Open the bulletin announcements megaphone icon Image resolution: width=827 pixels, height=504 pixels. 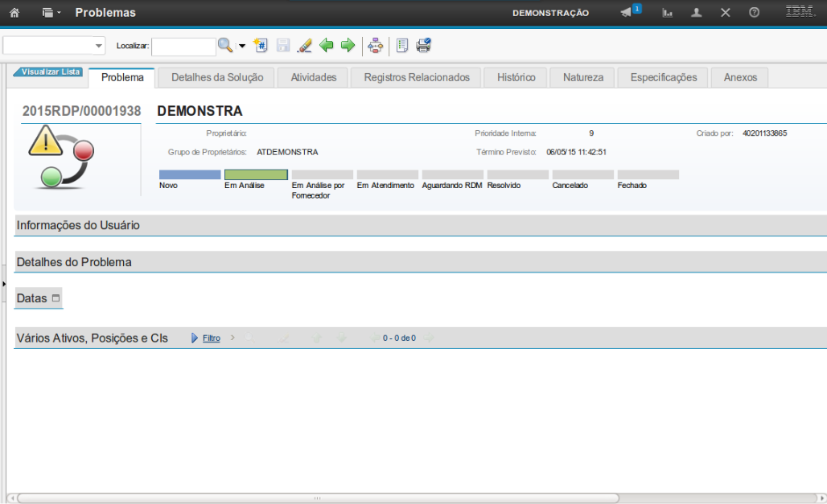coord(626,13)
